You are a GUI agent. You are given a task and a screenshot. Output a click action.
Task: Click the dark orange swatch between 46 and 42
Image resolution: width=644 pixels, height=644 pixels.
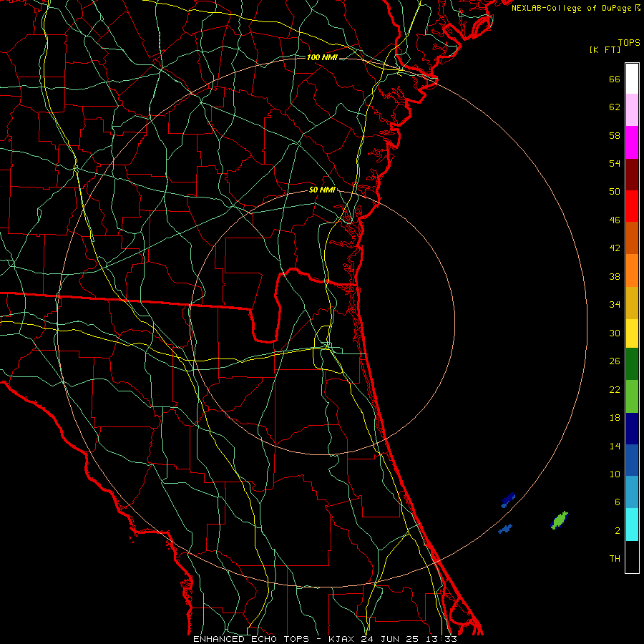click(x=632, y=238)
